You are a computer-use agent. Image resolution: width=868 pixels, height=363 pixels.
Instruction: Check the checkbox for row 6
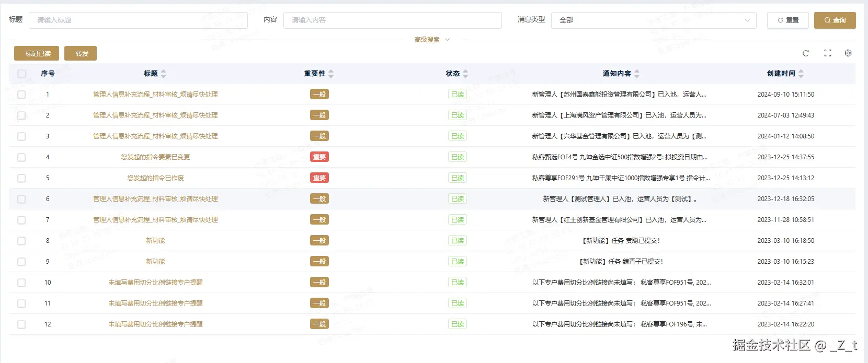click(21, 199)
